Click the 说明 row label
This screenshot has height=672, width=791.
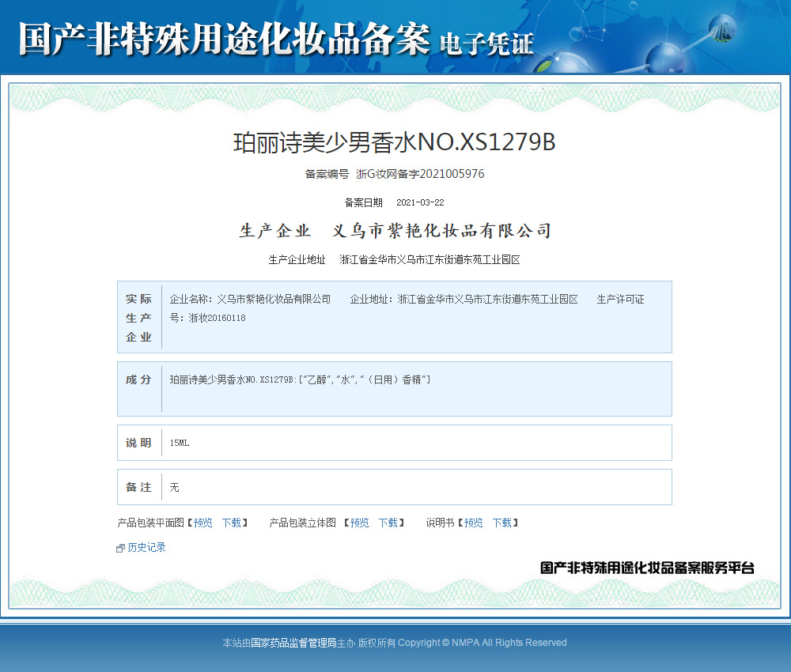pos(138,443)
